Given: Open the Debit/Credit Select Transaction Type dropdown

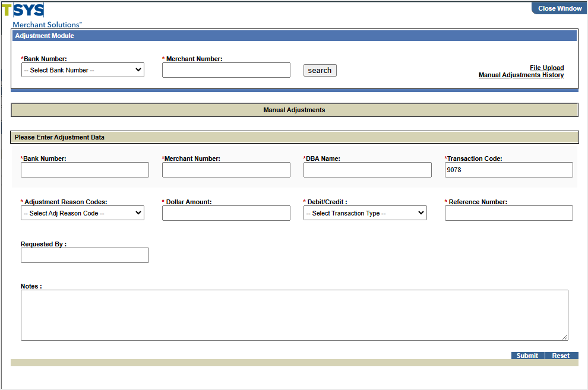Looking at the screenshot, I should point(365,213).
